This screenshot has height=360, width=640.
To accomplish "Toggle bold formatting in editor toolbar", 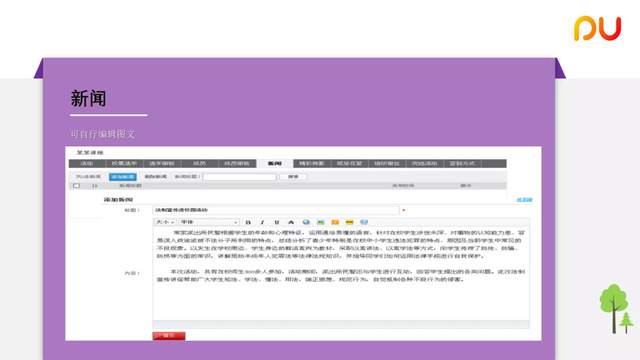I will [x=248, y=222].
